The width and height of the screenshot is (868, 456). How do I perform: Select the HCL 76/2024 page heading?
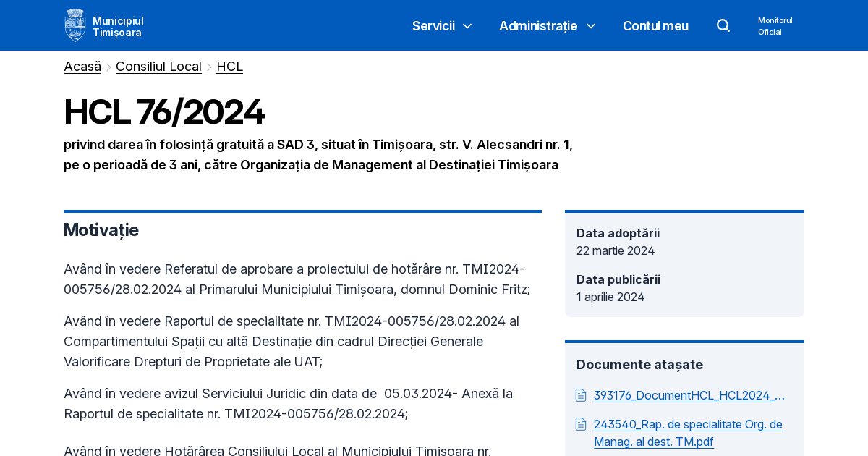tap(164, 112)
